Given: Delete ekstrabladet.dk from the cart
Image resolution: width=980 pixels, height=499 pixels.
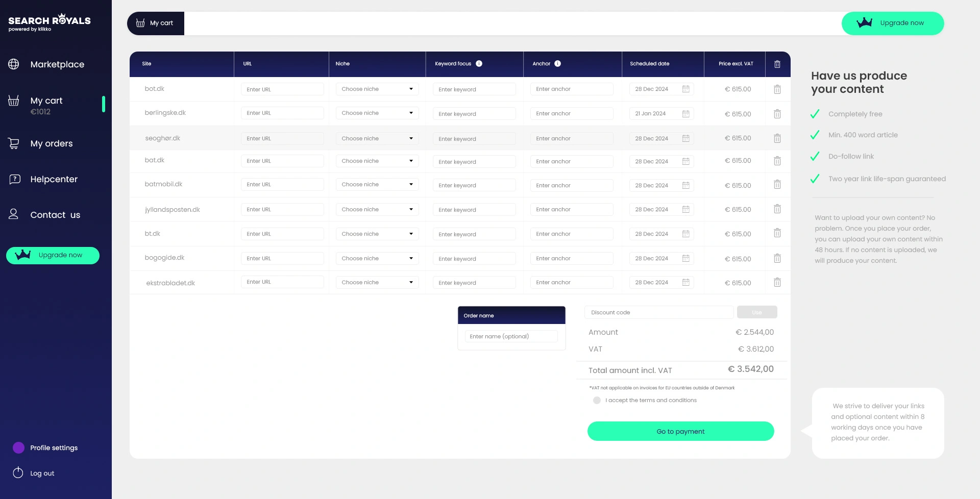Looking at the screenshot, I should pyautogui.click(x=777, y=282).
